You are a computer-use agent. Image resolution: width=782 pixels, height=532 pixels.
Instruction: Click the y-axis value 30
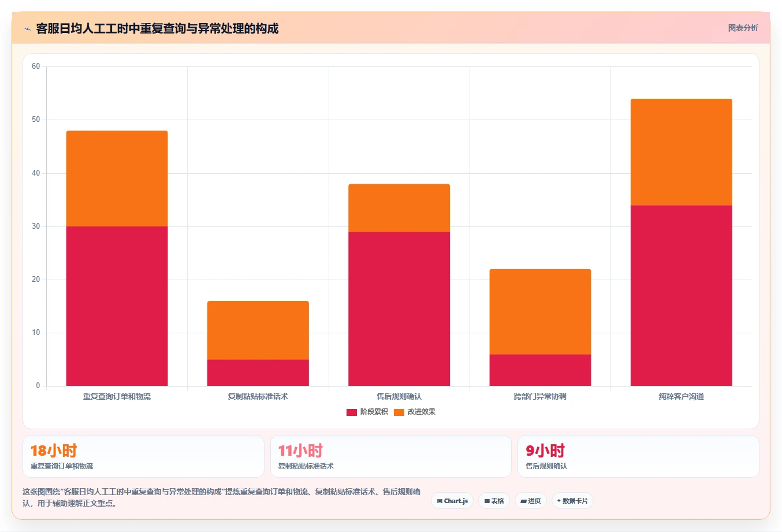[36, 226]
